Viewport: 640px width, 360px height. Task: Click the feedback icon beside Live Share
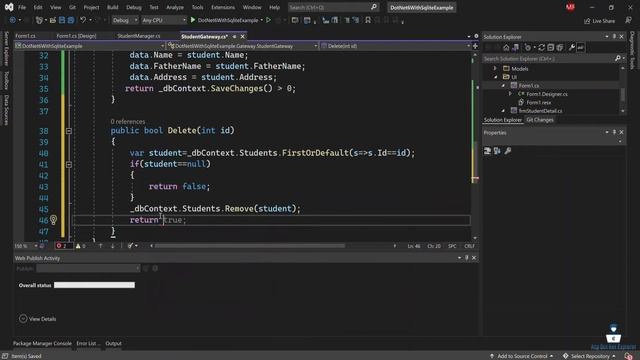tap(629, 20)
